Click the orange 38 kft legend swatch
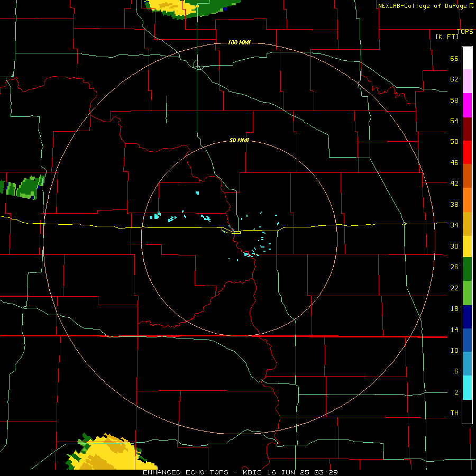The width and height of the screenshot is (476, 476). click(467, 200)
